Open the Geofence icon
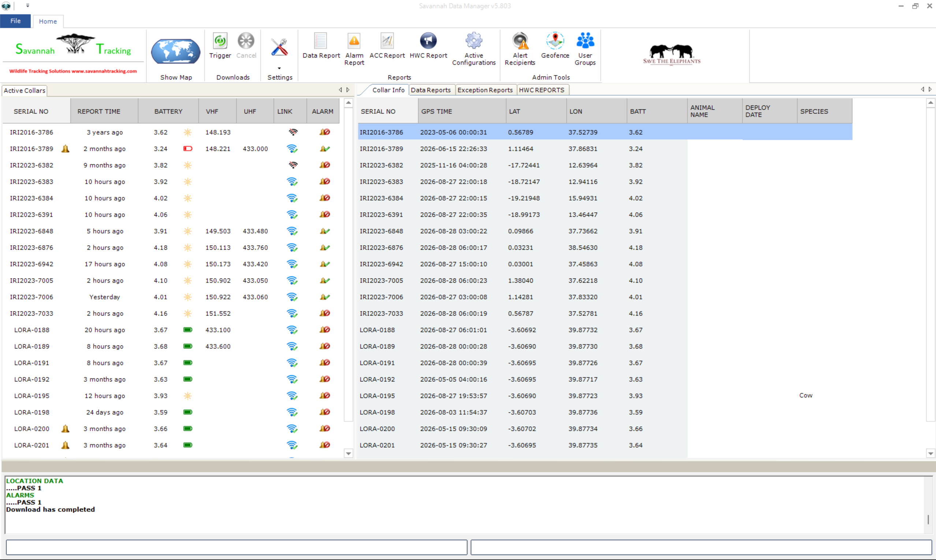 [555, 41]
